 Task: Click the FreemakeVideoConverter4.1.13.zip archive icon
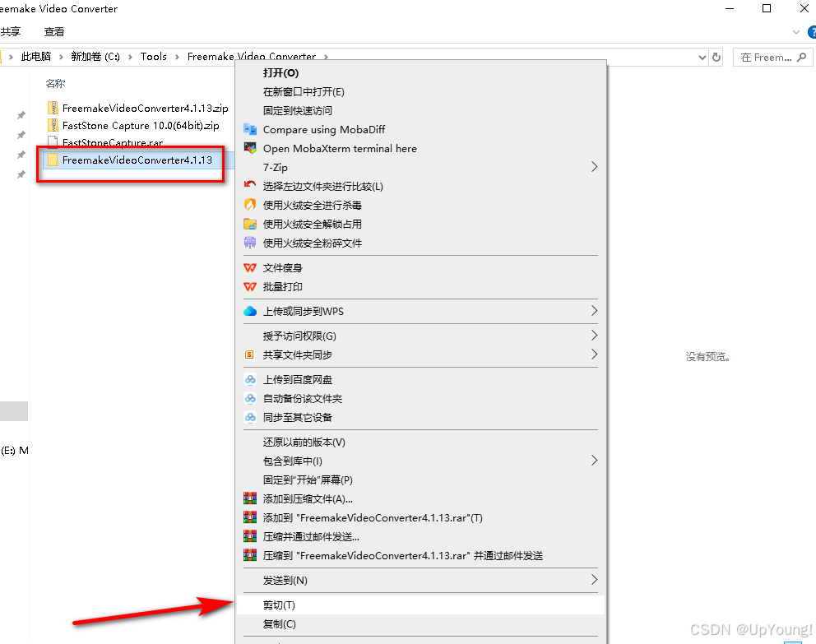pos(53,108)
